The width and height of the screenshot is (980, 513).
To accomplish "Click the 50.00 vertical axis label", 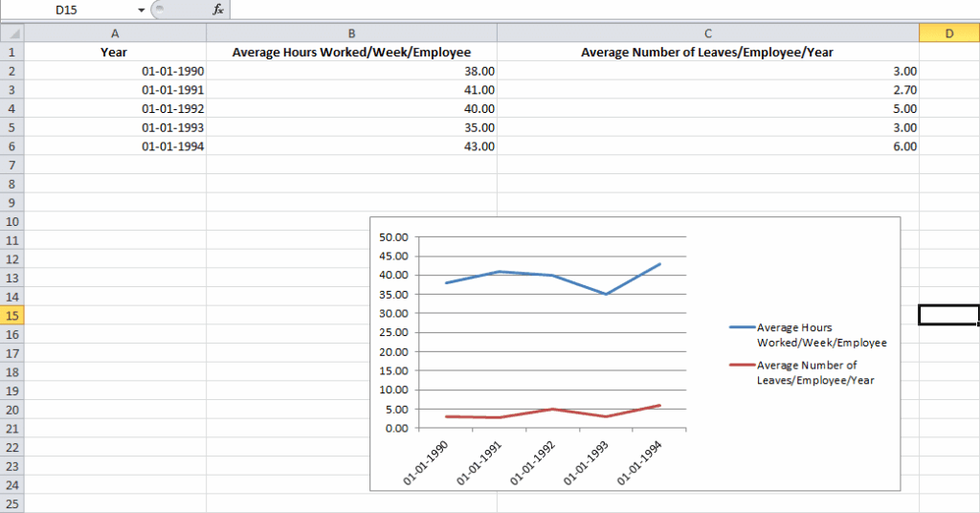I will click(x=393, y=237).
